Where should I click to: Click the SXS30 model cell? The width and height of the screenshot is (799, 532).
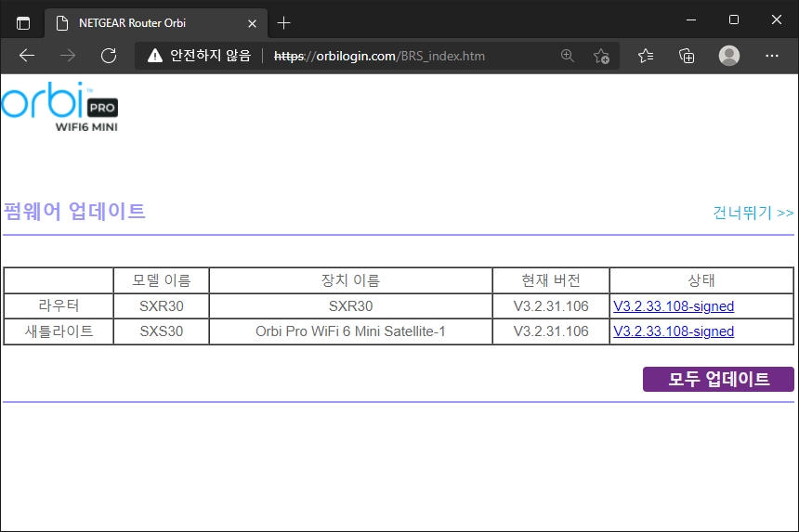161,331
